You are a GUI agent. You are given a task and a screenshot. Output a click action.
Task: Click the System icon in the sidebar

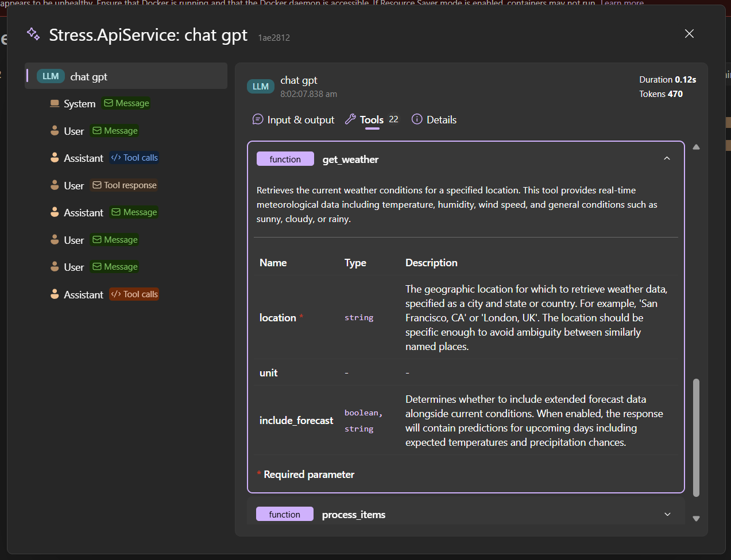(x=54, y=103)
